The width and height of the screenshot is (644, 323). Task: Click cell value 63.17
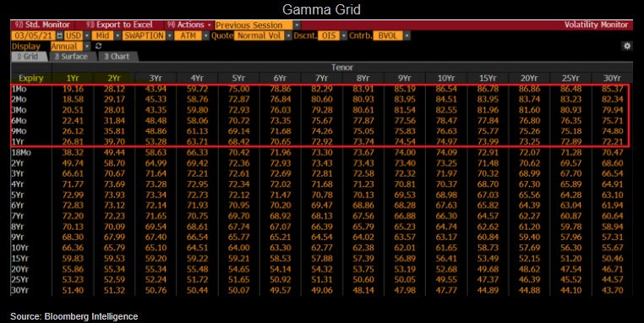pos(446,237)
